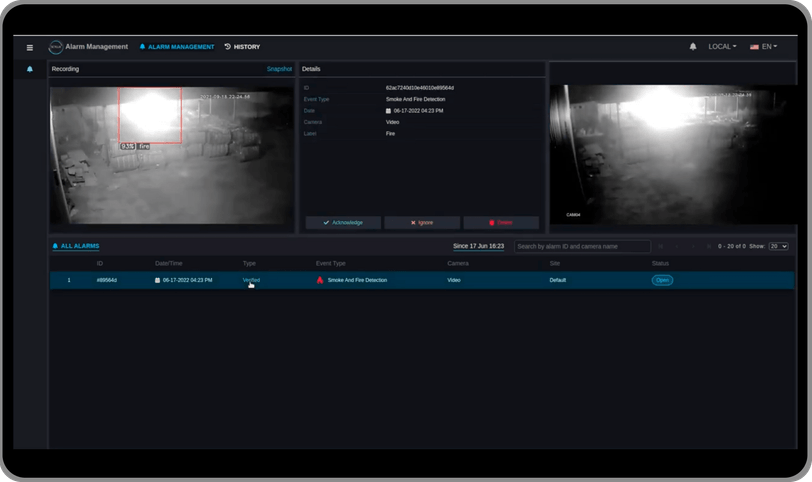Click the recording image with fire detection box
Screen dimensions: 812x482
tap(172, 155)
